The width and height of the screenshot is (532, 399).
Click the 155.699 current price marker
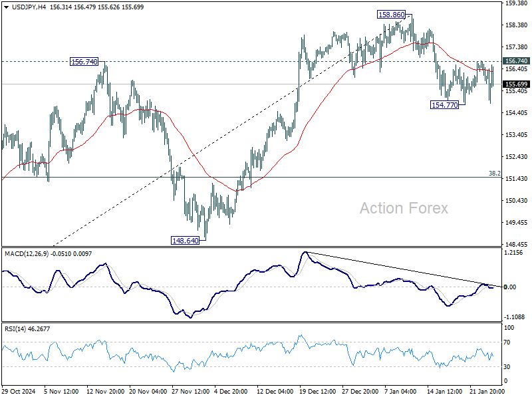coord(517,84)
